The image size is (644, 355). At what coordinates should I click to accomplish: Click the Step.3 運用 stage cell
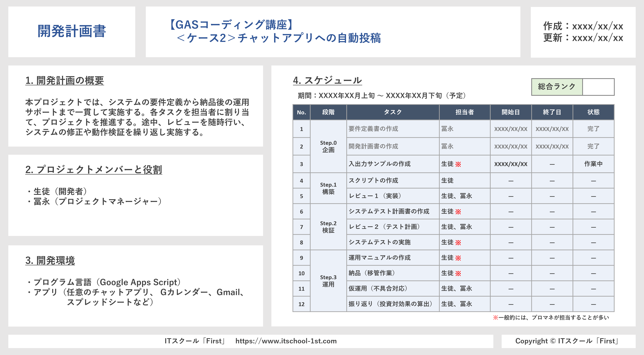click(x=328, y=281)
